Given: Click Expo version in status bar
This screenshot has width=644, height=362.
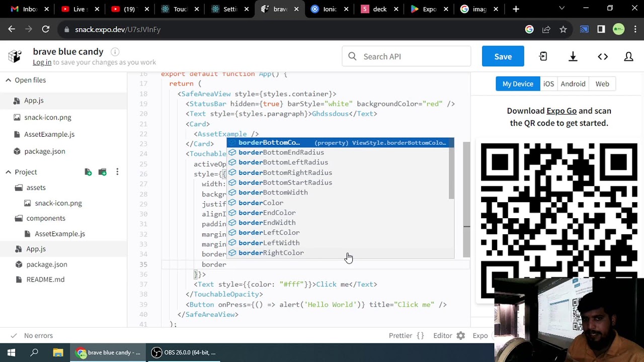Looking at the screenshot, I should pos(480,335).
